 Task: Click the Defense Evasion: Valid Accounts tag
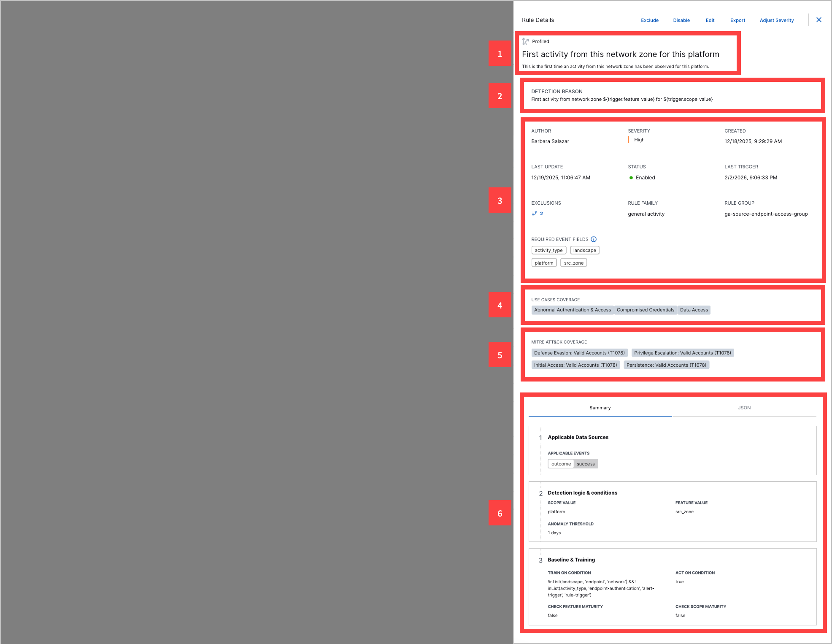[x=579, y=353]
